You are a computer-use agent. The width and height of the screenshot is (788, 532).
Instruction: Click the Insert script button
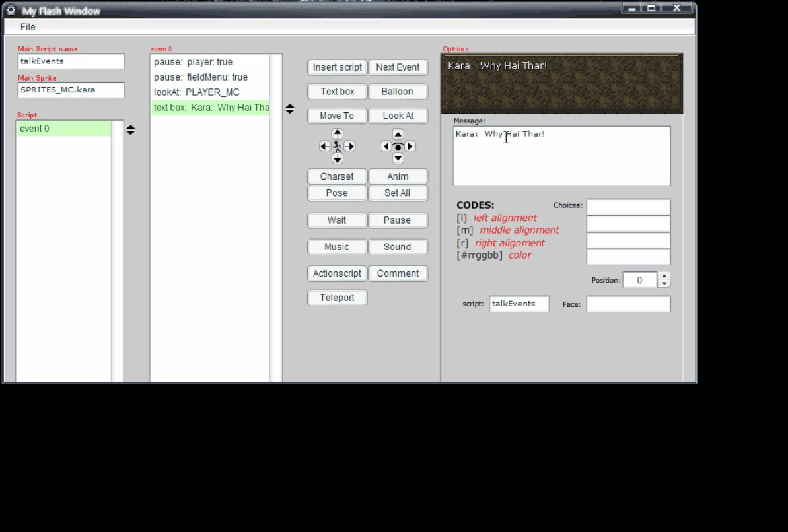point(337,67)
